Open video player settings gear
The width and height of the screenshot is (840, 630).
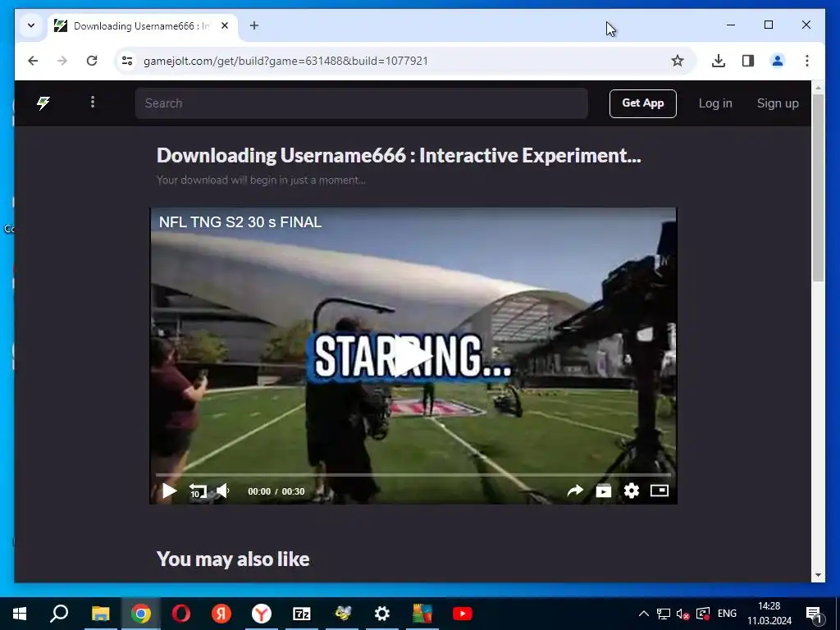pyautogui.click(x=632, y=491)
